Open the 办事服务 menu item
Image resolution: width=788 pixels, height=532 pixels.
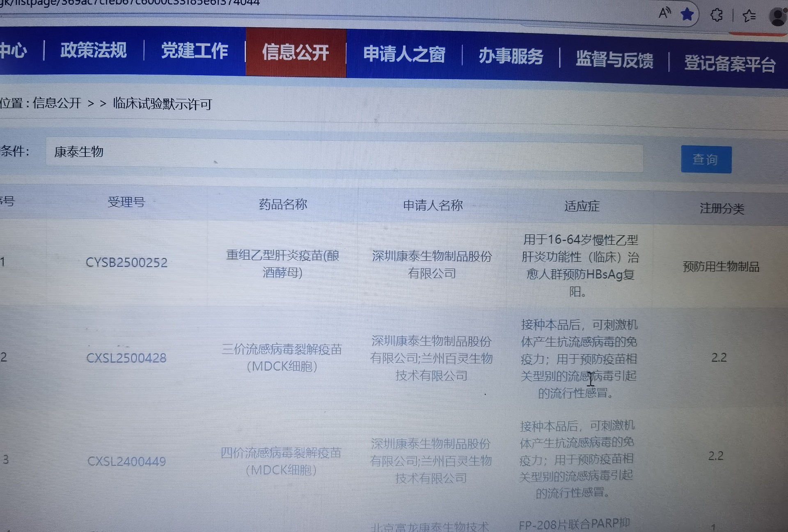[x=511, y=56]
